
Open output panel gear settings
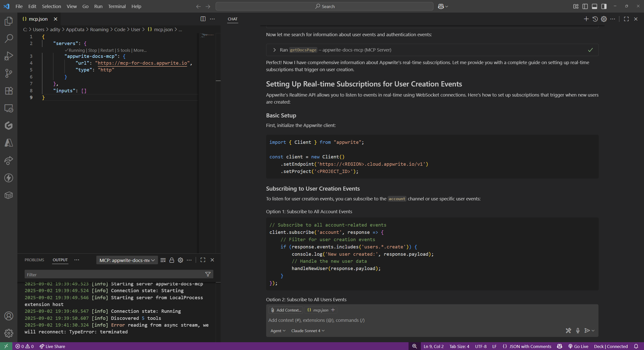point(180,260)
